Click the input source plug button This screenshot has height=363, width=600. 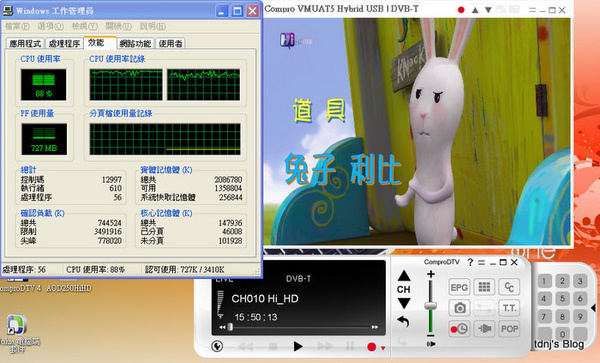point(484,329)
